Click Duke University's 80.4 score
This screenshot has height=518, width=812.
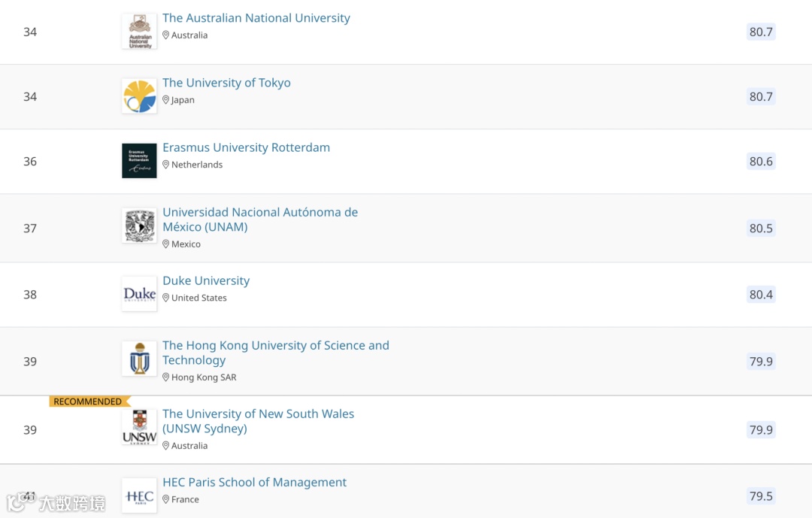(761, 295)
